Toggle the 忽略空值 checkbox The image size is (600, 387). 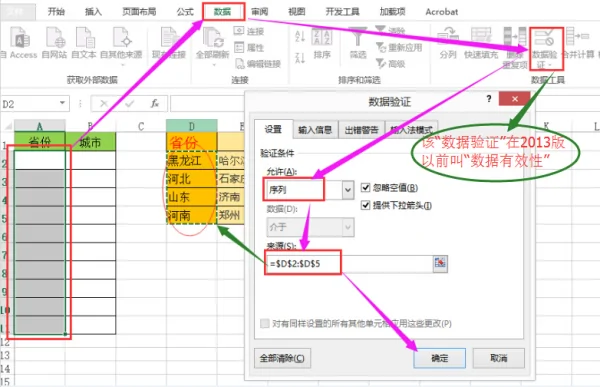pos(365,187)
